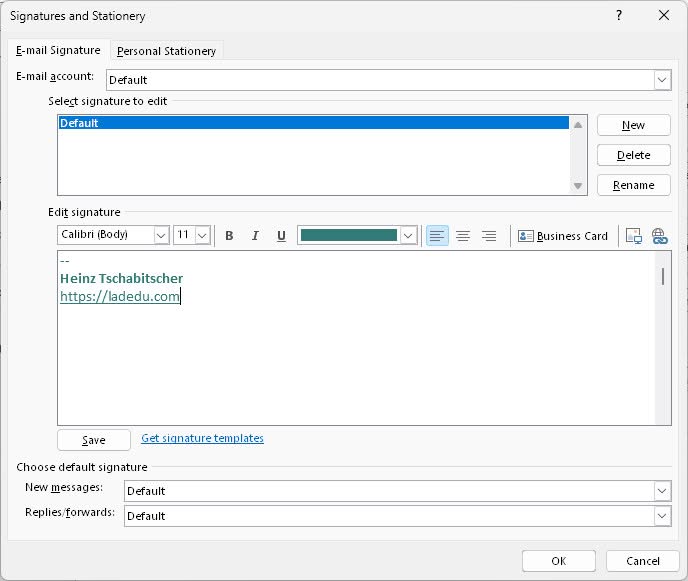
Task: Open the E-mail account dropdown
Action: 662,80
